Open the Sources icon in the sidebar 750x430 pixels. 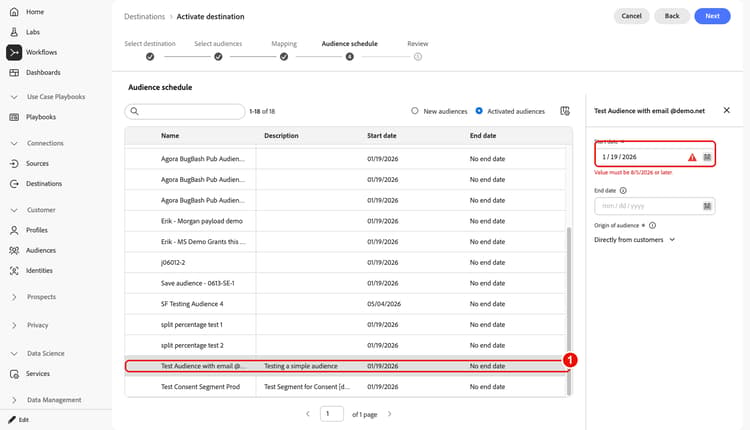14,163
